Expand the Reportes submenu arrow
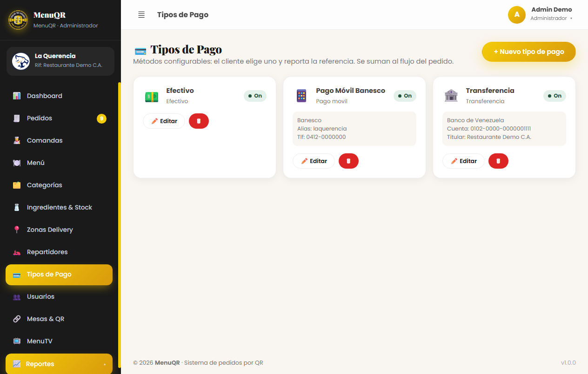 tap(104, 364)
